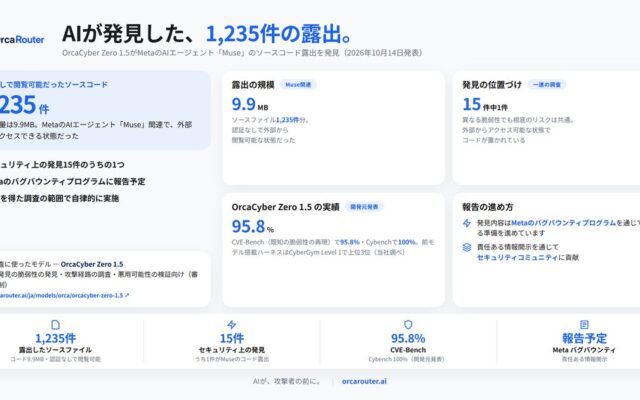The image size is (640, 400).
Task: Click the footer slogan AIが、攻撃者の前に。
Action: point(287,381)
